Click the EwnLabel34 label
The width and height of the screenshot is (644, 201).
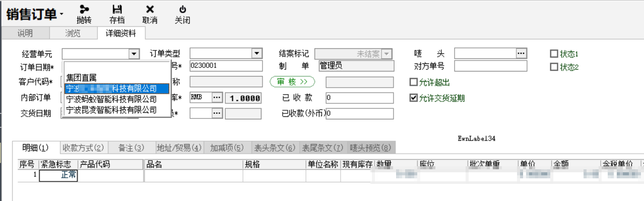point(477,139)
